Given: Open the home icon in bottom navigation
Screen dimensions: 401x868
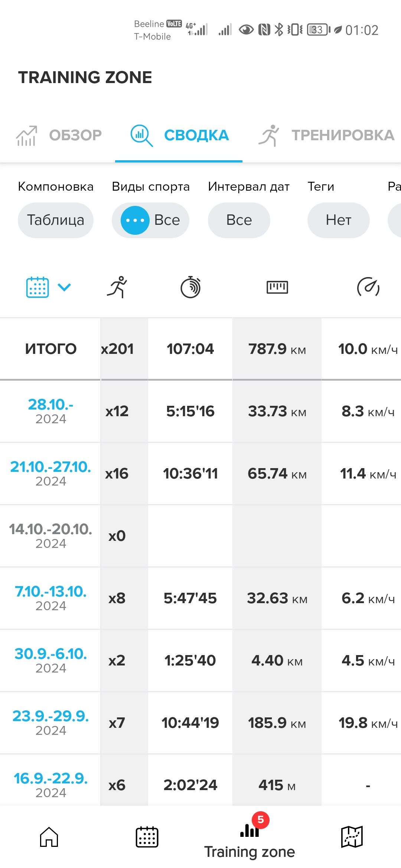Looking at the screenshot, I should [49, 837].
